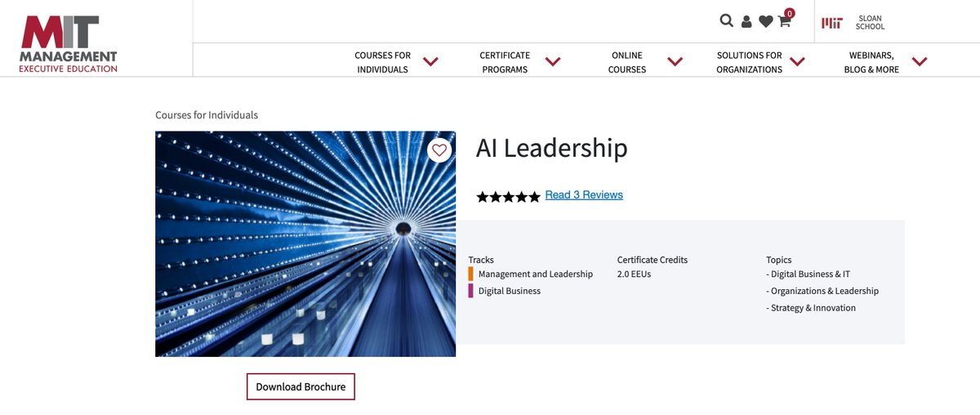Image resolution: width=980 pixels, height=415 pixels.
Task: Click the purple Digital Business color marker
Action: point(470,290)
